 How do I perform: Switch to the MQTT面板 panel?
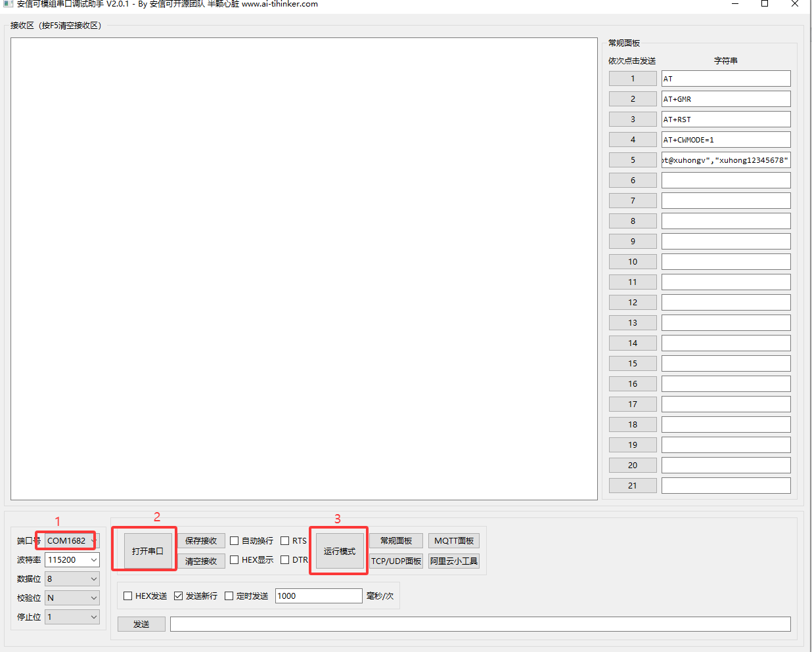point(453,540)
